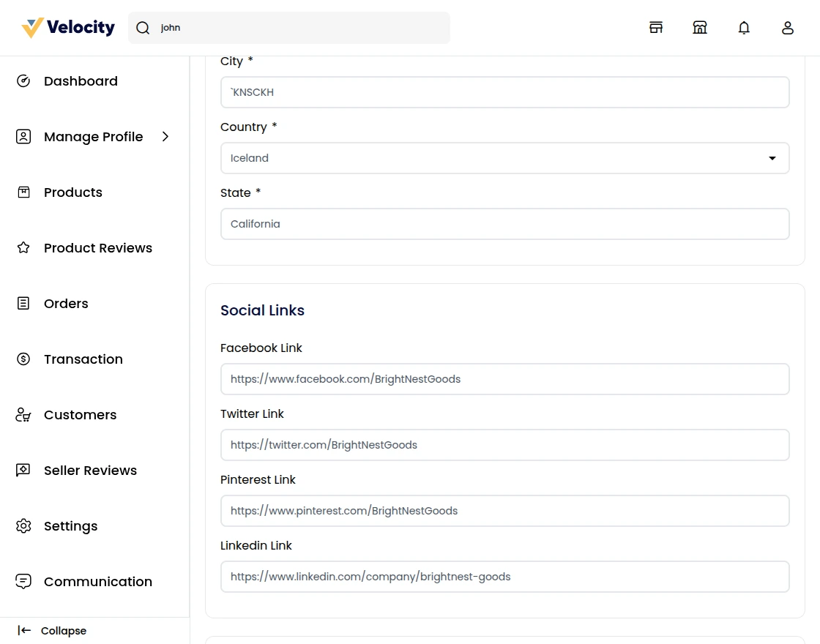Open Seller Reviews section
820x644 pixels.
tap(90, 470)
